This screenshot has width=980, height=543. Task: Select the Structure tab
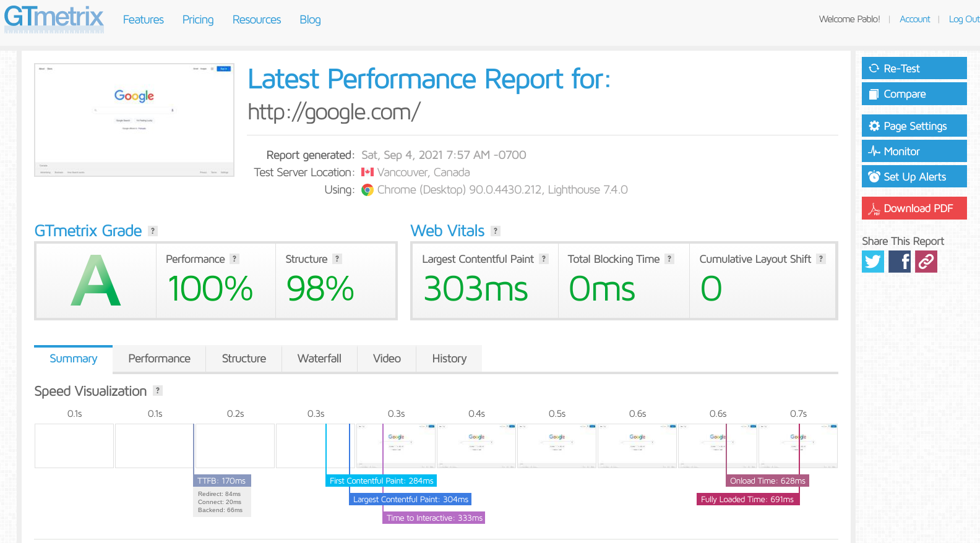[244, 359]
